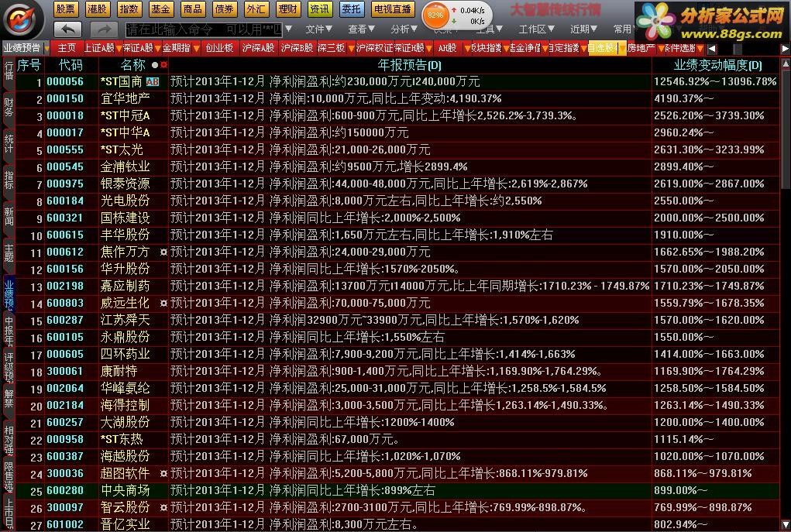The image size is (791, 532).
Task: Switch to the 沪深A股 tab
Action: tap(258, 48)
